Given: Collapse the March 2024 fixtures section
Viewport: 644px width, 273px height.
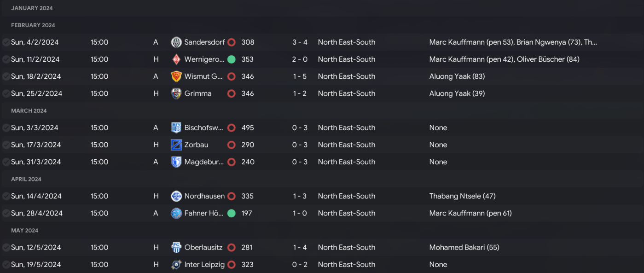Looking at the screenshot, I should click(x=29, y=111).
